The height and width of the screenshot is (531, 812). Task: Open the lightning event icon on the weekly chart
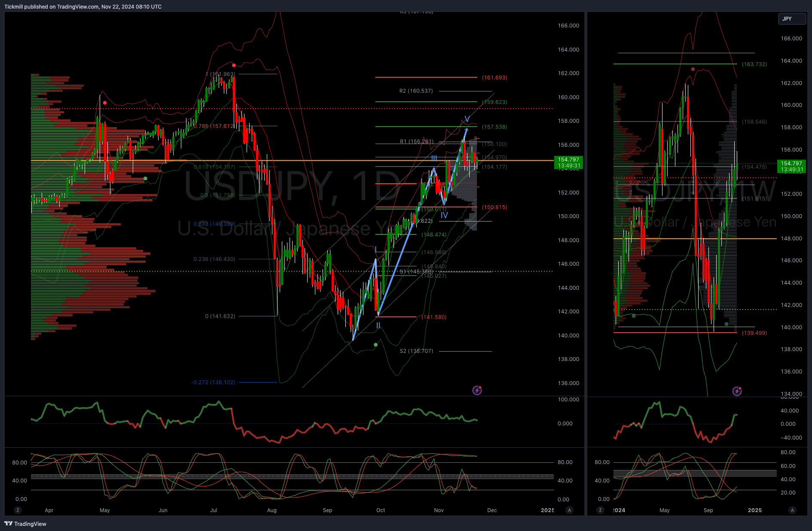[x=737, y=391]
